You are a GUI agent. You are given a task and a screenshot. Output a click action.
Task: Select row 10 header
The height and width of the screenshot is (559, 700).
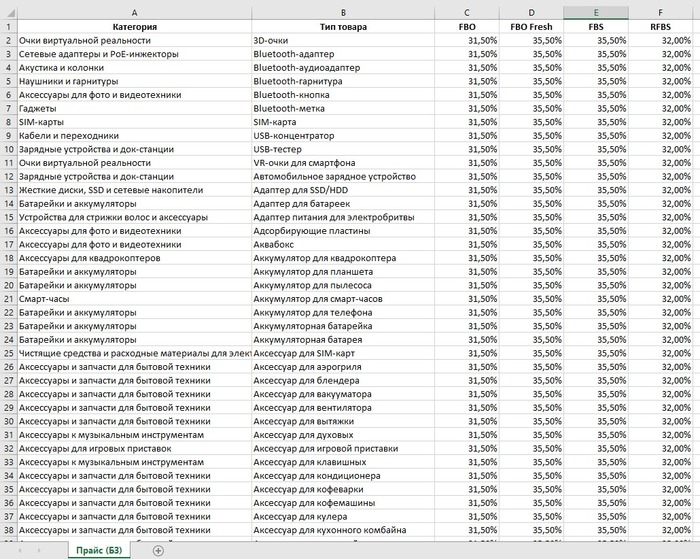(x=8, y=149)
